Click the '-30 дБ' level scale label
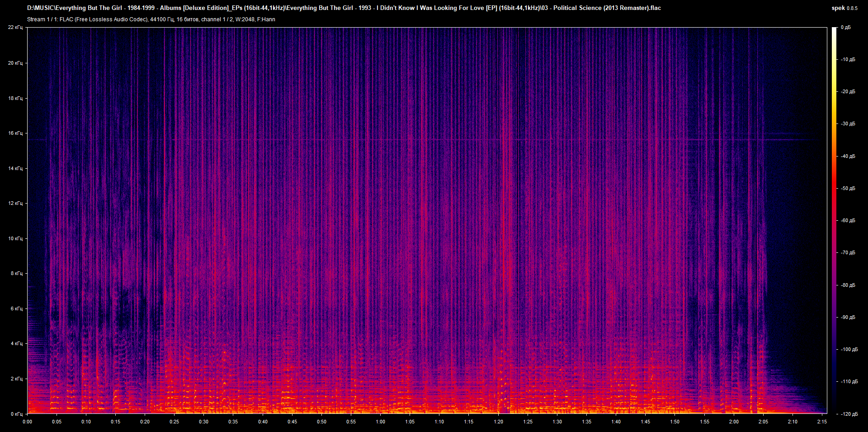The width and height of the screenshot is (868, 432). click(x=848, y=124)
